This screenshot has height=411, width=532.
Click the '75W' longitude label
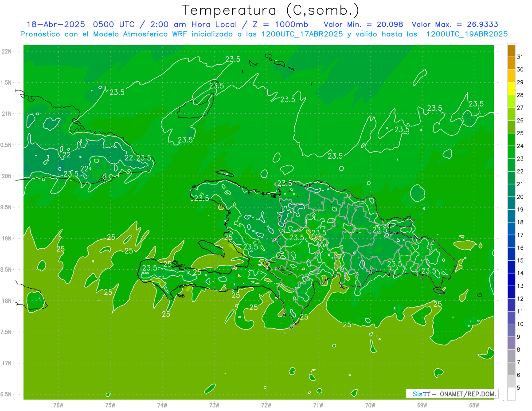(110, 405)
